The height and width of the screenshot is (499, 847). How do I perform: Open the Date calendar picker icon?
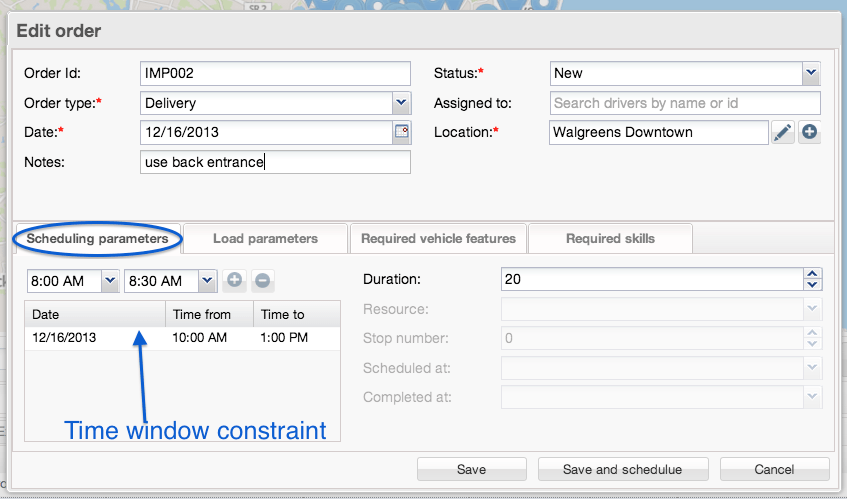click(x=401, y=132)
